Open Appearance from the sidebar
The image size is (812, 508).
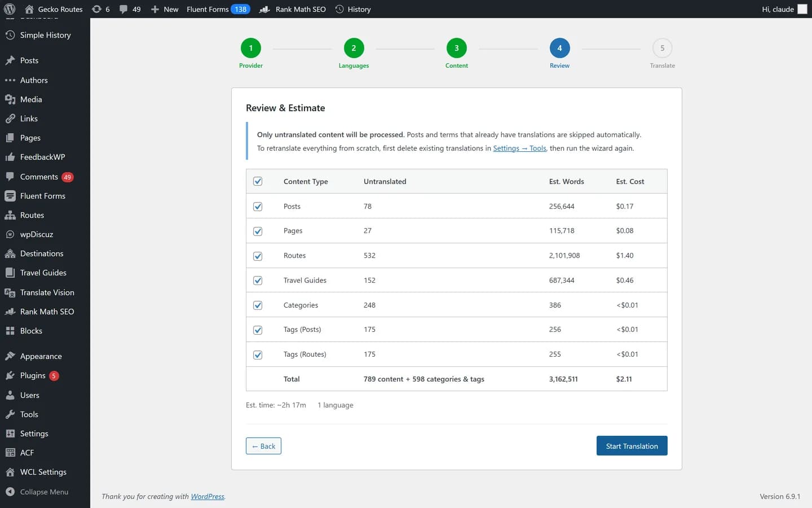click(x=41, y=356)
